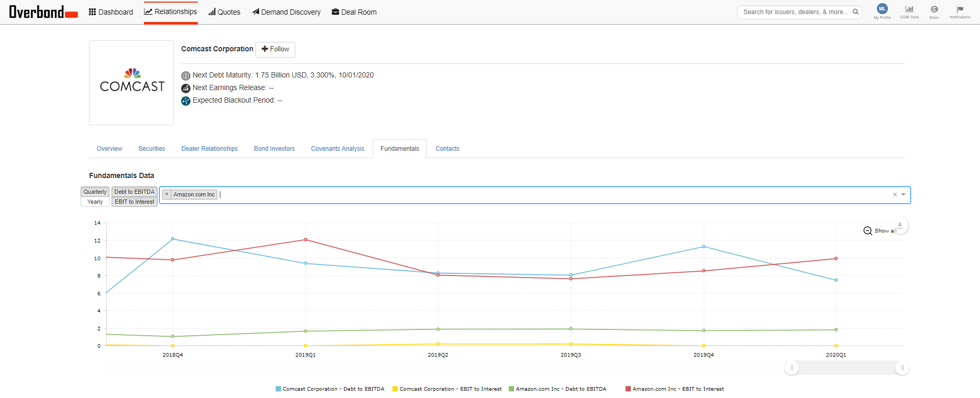Switch to the Yearly period toggle
The image size is (980, 398).
coord(95,202)
